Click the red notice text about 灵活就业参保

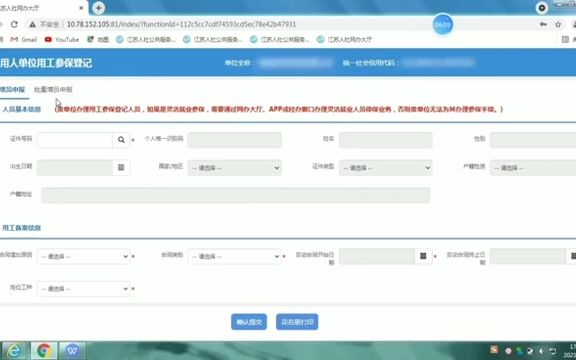tap(279, 109)
